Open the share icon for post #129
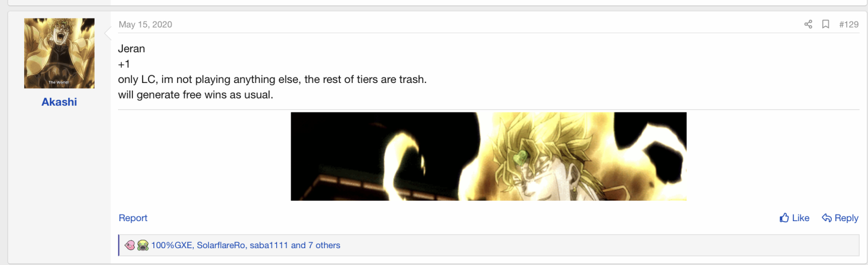 (808, 25)
